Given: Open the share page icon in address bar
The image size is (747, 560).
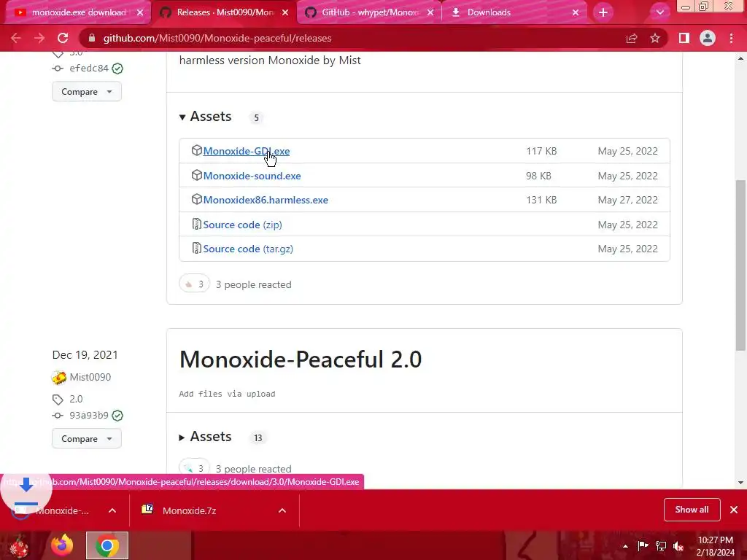Looking at the screenshot, I should click(632, 38).
